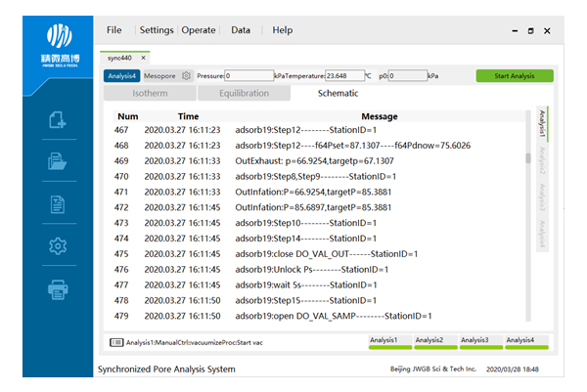This screenshot has width=587, height=392.
Task: Open the Settings menu
Action: (x=157, y=30)
